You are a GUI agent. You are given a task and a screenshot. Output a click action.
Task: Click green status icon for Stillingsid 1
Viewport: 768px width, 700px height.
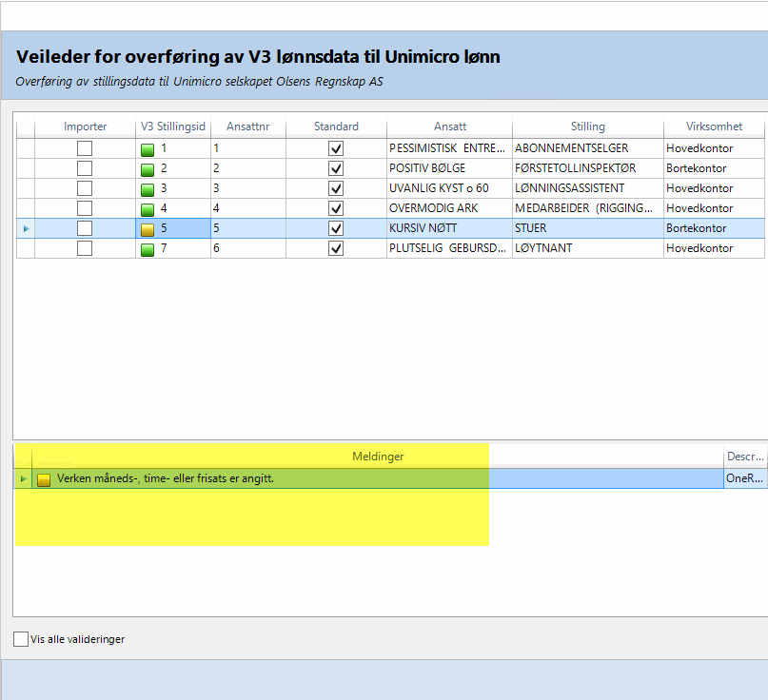click(147, 149)
